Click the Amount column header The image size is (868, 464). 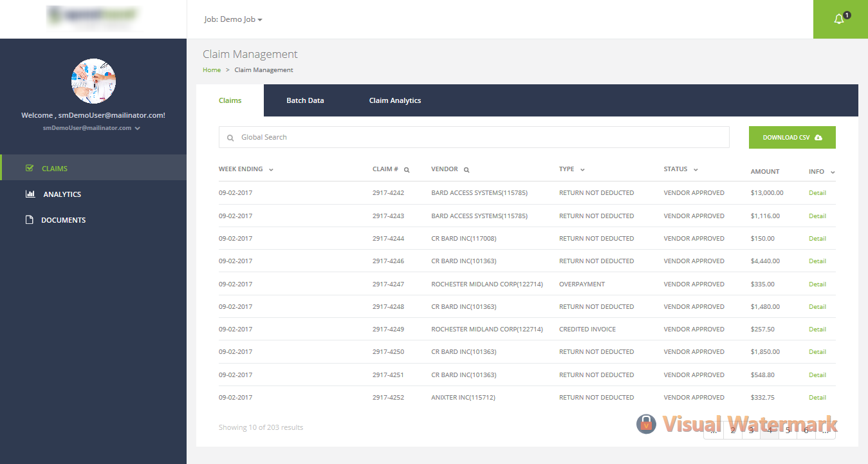[764, 172]
